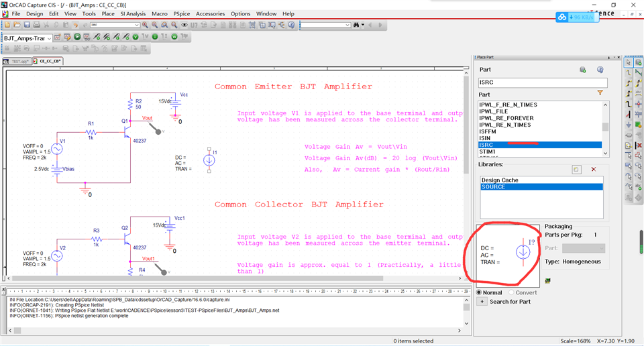The height and width of the screenshot is (346, 644).
Task: Click the Place Part tool in the right tool palette
Action: point(638,62)
